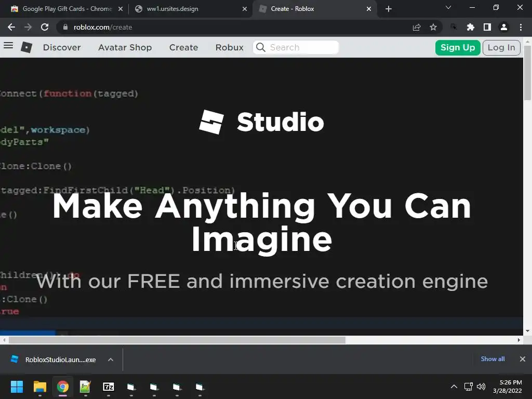Go back to the previous page
The width and height of the screenshot is (532, 399).
[11, 27]
